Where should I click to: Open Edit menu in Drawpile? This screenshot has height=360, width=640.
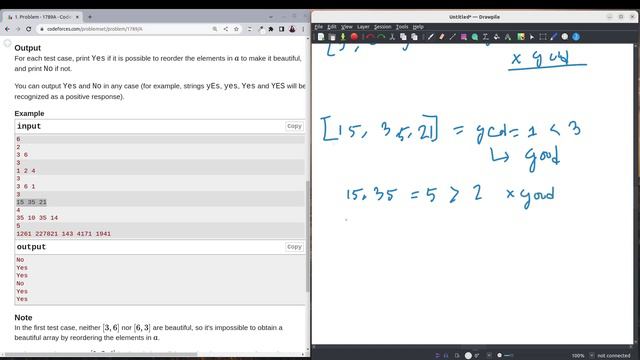[x=332, y=27]
